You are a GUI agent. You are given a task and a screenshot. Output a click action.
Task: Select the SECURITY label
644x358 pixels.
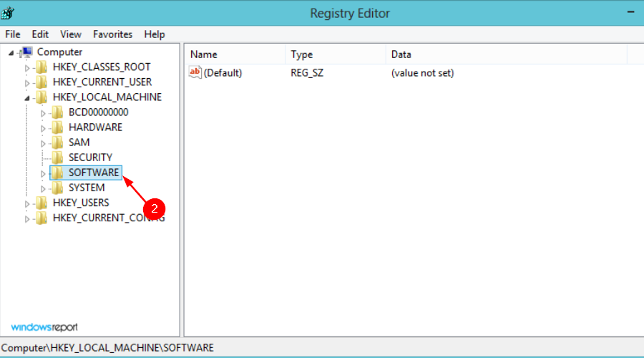[90, 158]
